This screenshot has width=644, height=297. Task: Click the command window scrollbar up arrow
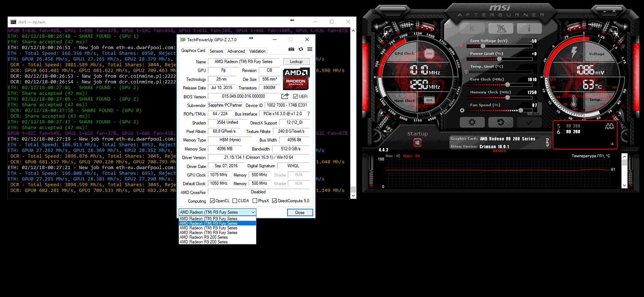pyautogui.click(x=353, y=30)
